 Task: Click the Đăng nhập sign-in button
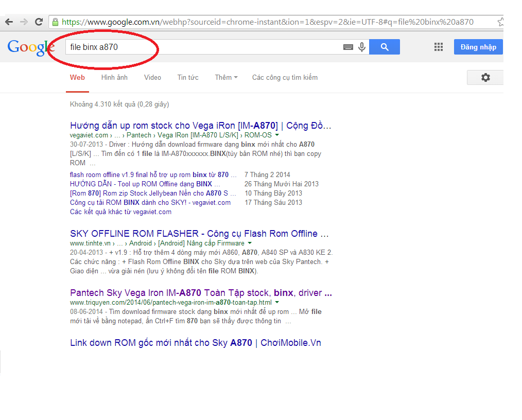point(478,47)
